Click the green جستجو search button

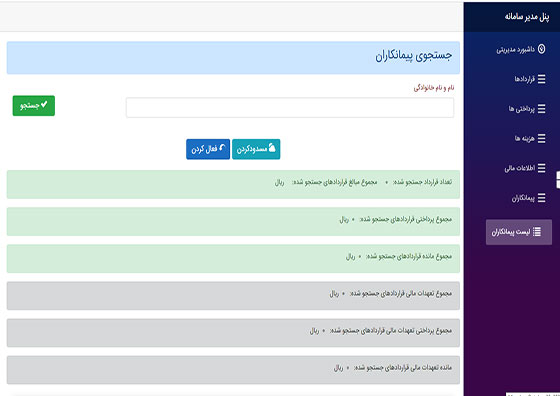[34, 105]
